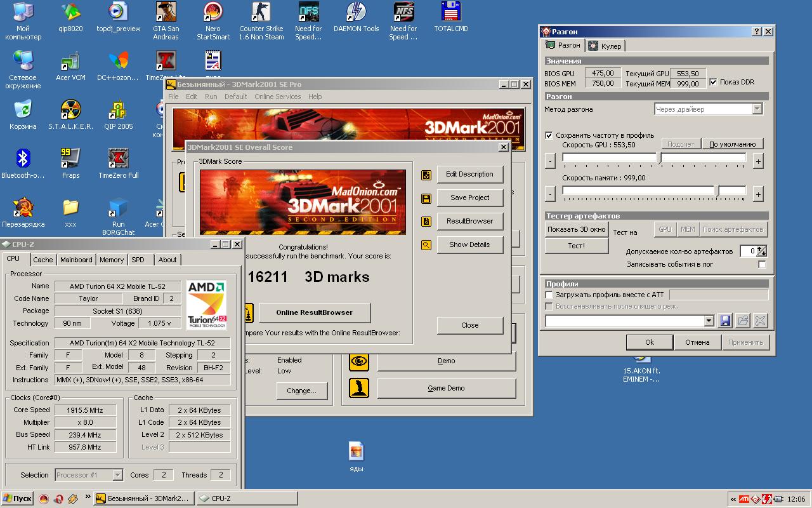Click the icon beside ResultBrowser button
The width and height of the screenshot is (812, 508).
[426, 222]
